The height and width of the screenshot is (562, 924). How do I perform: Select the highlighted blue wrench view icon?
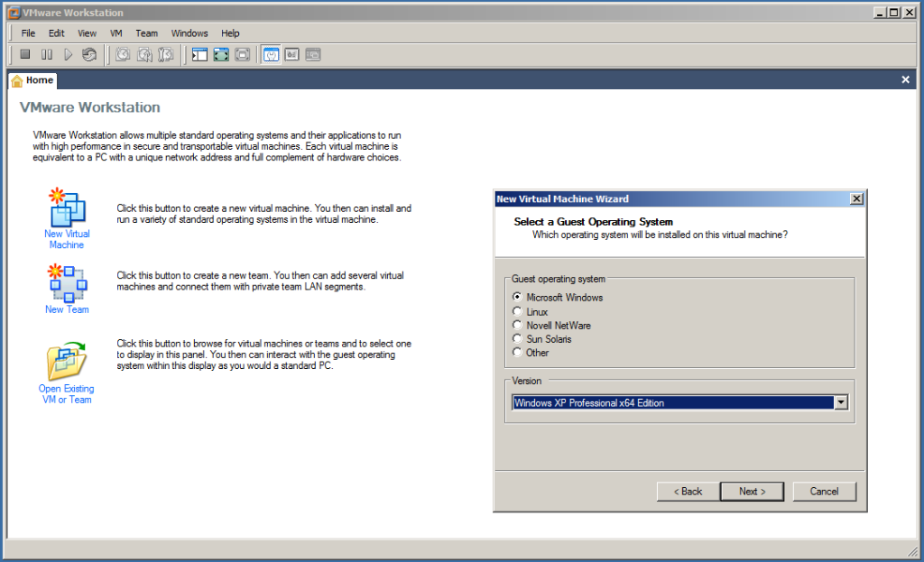271,55
